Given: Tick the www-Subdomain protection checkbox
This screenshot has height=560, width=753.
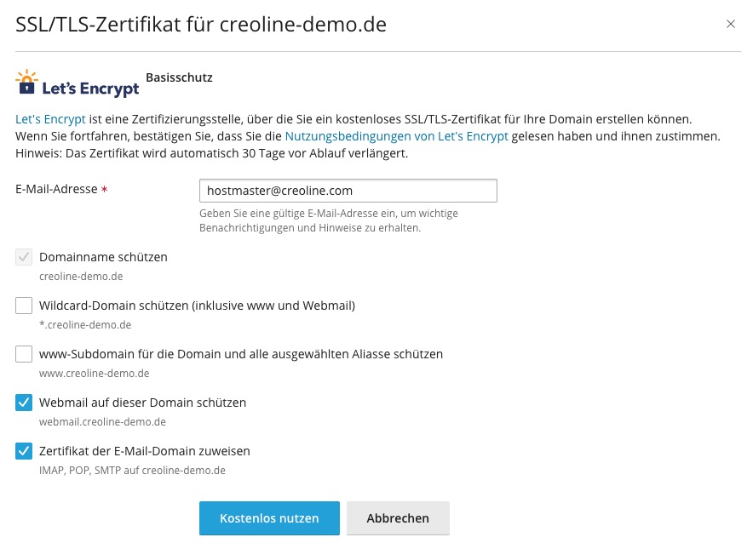Looking at the screenshot, I should pyautogui.click(x=24, y=354).
